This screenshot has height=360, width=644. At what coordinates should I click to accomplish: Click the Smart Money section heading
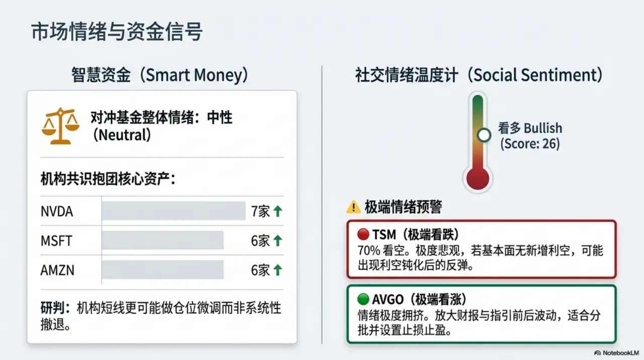pos(160,75)
